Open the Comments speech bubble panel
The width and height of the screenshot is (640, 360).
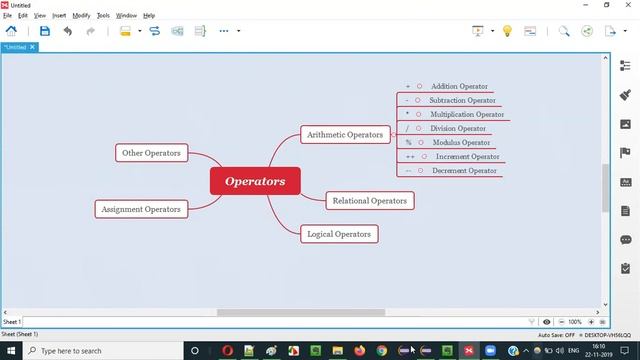pos(625,240)
